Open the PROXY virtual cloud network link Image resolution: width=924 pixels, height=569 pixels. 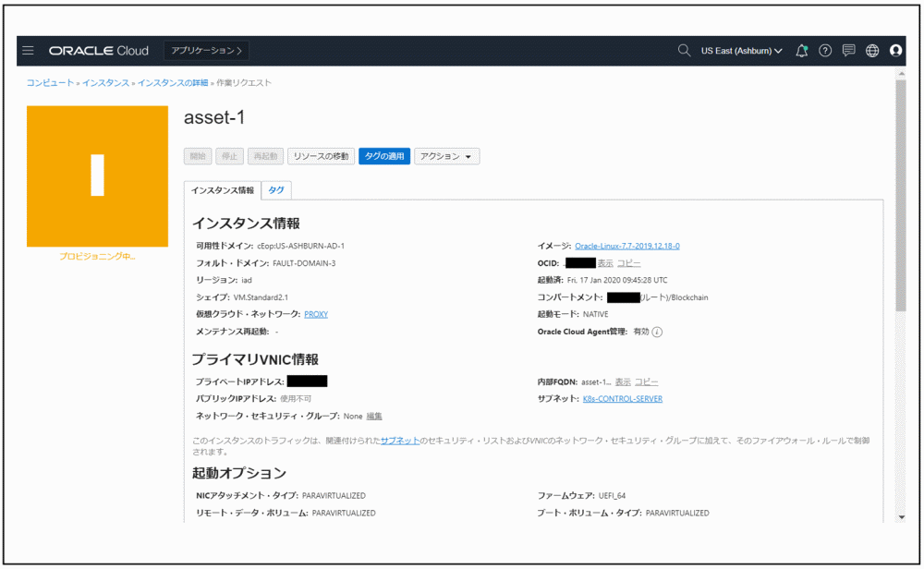click(316, 315)
